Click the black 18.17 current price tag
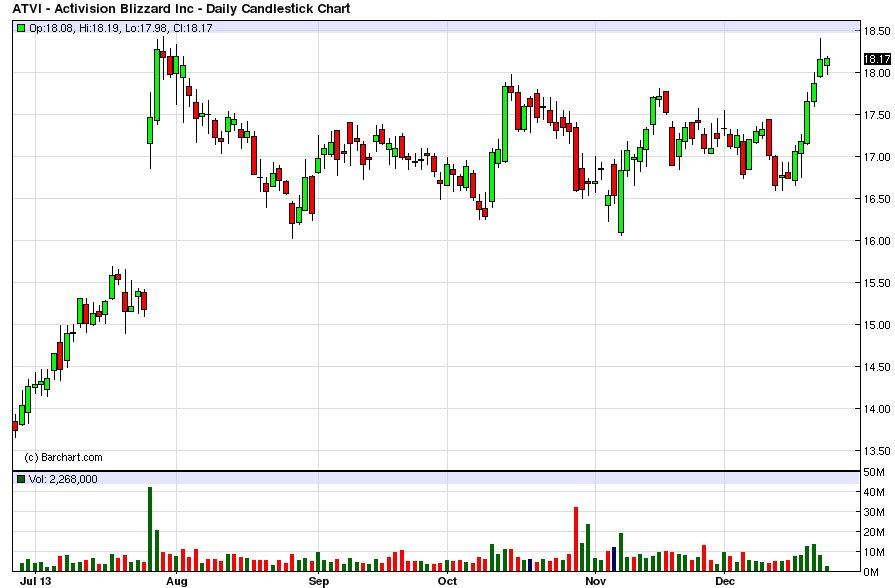This screenshot has width=895, height=588. tap(877, 59)
